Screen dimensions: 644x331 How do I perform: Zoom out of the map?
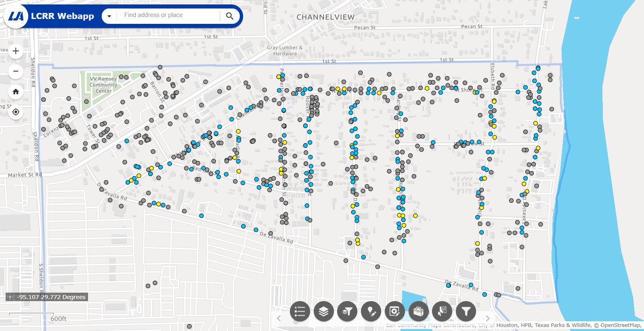[16, 72]
